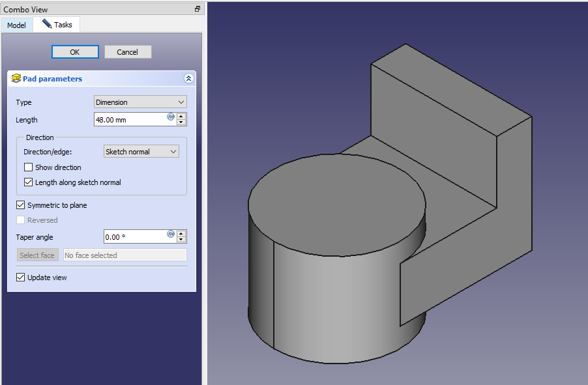Viewport: 588px width, 385px height.
Task: Select the Tasks tab
Action: (x=57, y=25)
